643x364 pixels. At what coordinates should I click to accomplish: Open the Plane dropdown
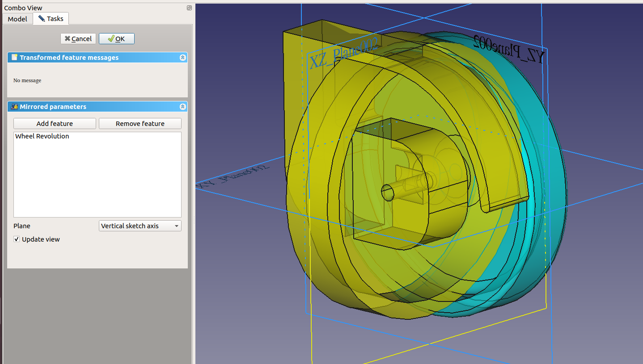[x=140, y=226]
